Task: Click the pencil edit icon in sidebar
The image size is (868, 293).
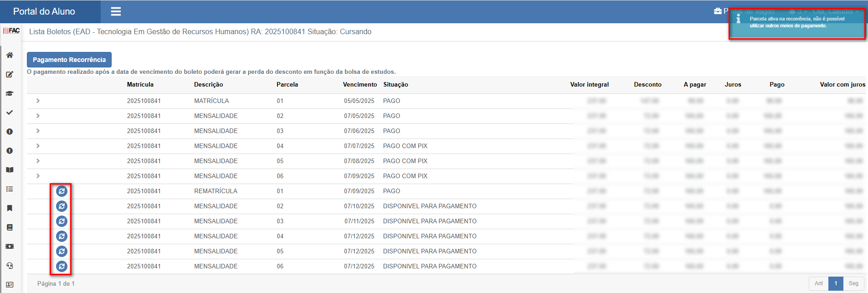Action: 10,74
